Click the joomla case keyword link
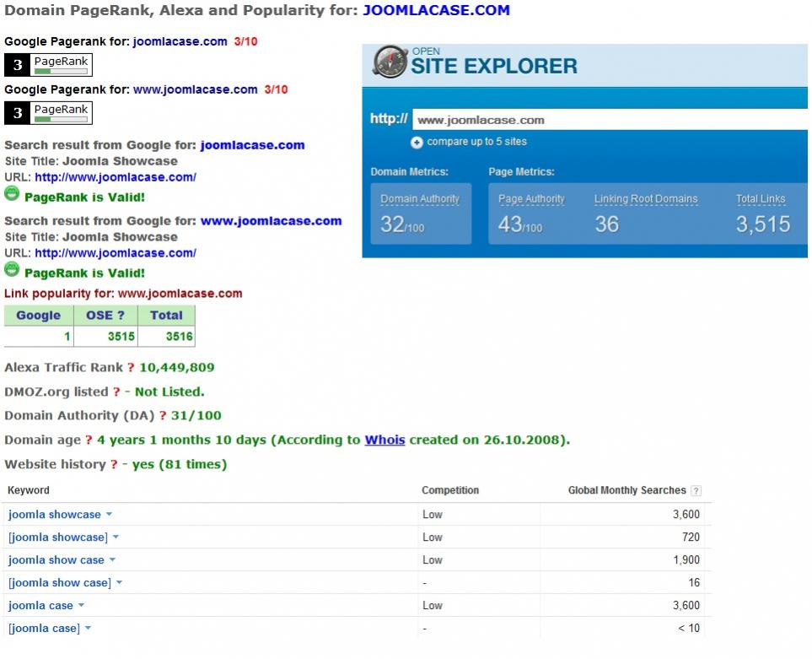Viewport: 812px width, 659px height. click(x=40, y=606)
